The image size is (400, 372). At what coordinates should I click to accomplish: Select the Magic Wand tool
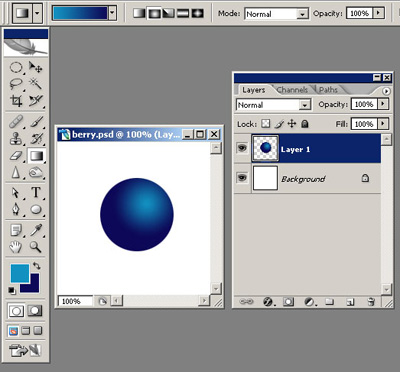[x=35, y=83]
